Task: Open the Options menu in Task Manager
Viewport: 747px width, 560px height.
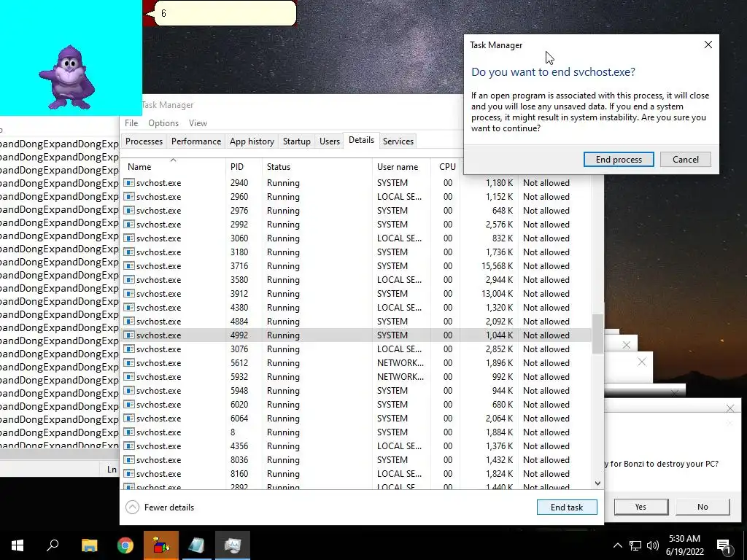Action: point(163,122)
